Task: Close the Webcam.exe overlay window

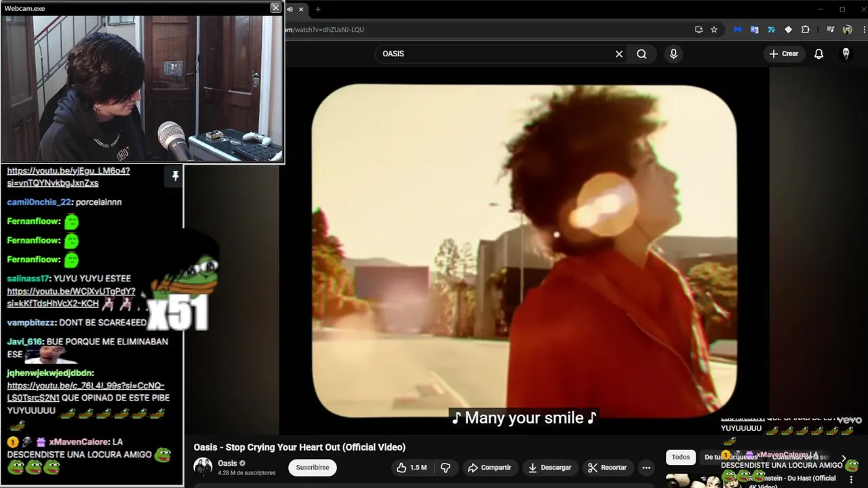Action: 275,7
